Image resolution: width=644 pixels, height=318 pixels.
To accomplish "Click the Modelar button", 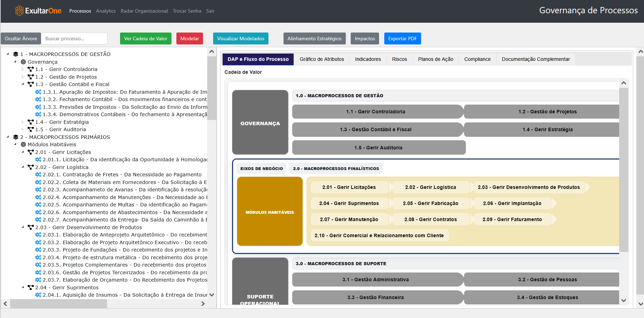I will 189,38.
